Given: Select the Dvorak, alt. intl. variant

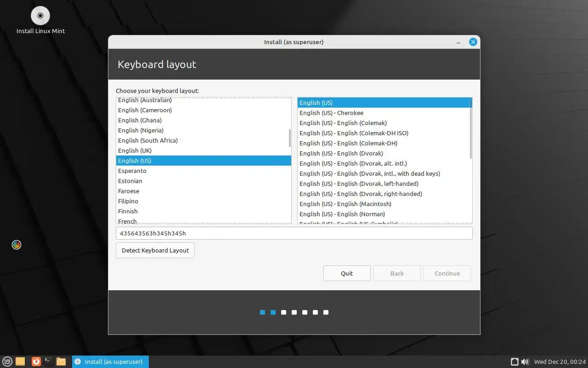Looking at the screenshot, I should (x=385, y=163).
